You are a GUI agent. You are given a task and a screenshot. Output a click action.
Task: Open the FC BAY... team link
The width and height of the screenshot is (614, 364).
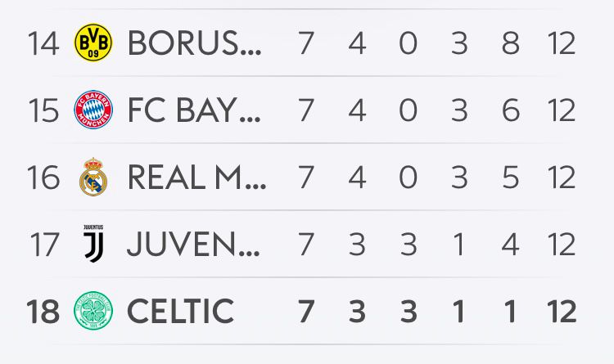(194, 110)
